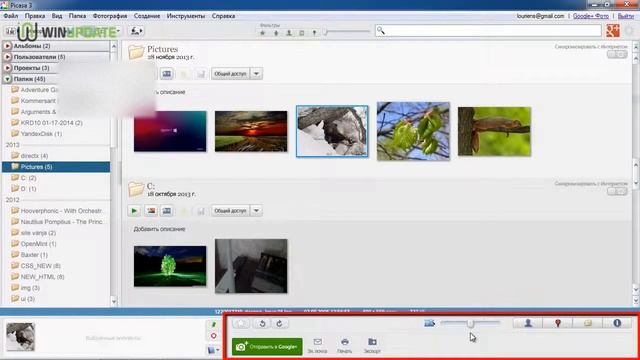
Task: Click the Выйти sign-out link
Action: 626,16
